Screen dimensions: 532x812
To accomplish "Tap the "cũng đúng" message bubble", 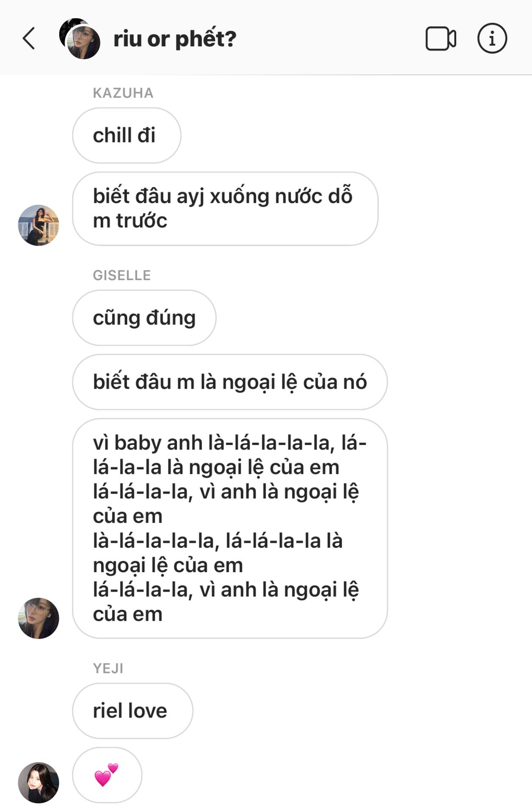I will [x=144, y=318].
